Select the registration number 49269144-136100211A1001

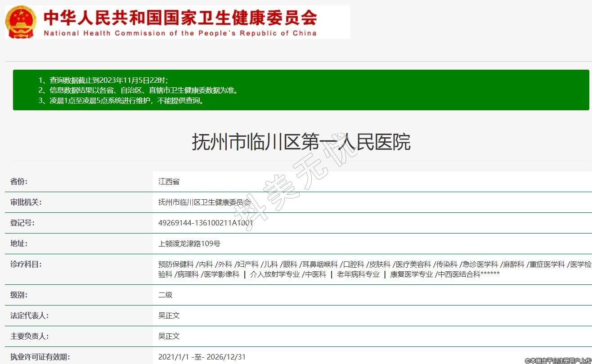click(x=206, y=223)
